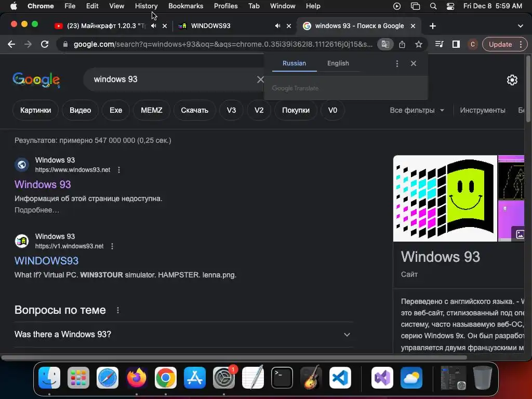
Task: Click the horizontal page scrollbar
Action: 234,357
